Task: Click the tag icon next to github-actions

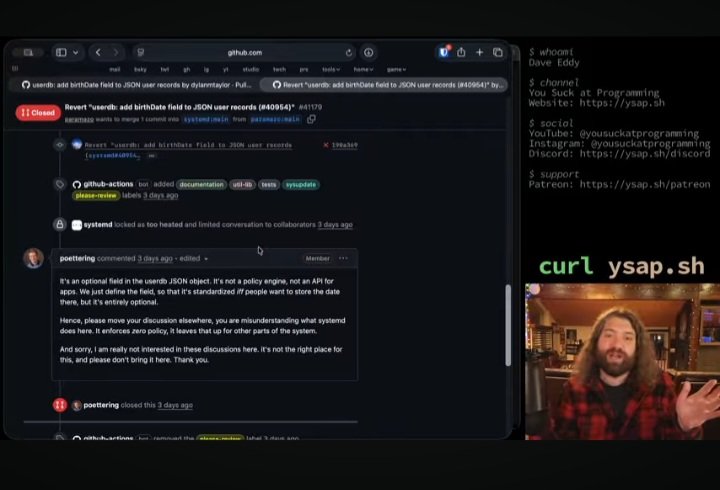Action: (x=60, y=184)
